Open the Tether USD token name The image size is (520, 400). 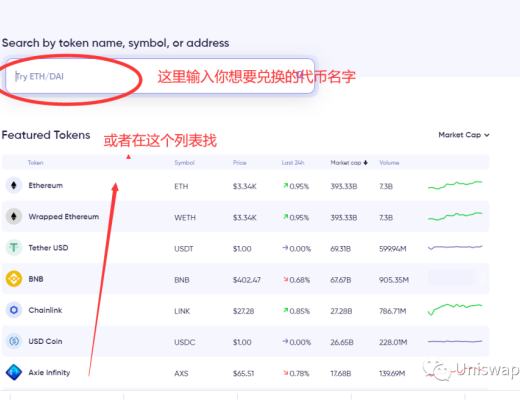point(48,248)
